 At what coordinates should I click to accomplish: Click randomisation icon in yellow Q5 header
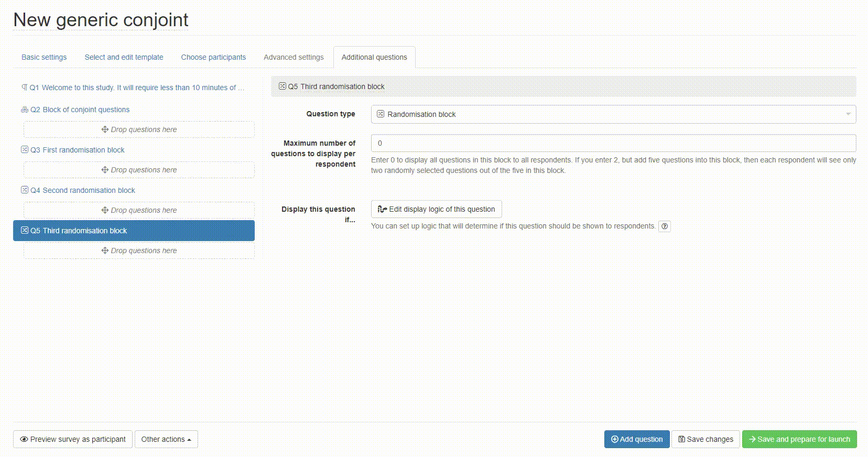pos(282,86)
